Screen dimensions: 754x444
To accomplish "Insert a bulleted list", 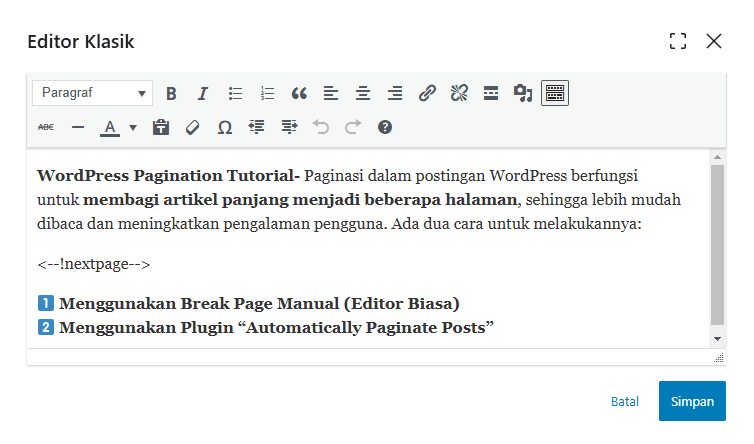I will 235,93.
